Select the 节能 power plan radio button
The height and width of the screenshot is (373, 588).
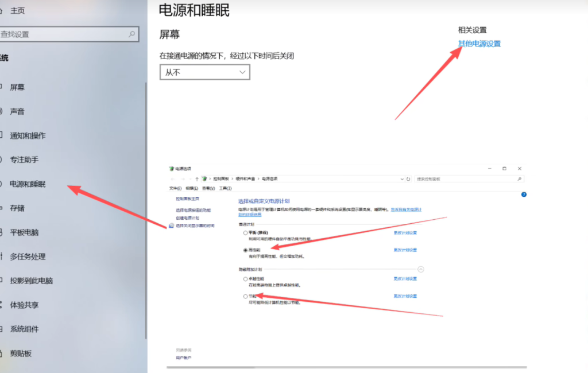[x=246, y=296]
